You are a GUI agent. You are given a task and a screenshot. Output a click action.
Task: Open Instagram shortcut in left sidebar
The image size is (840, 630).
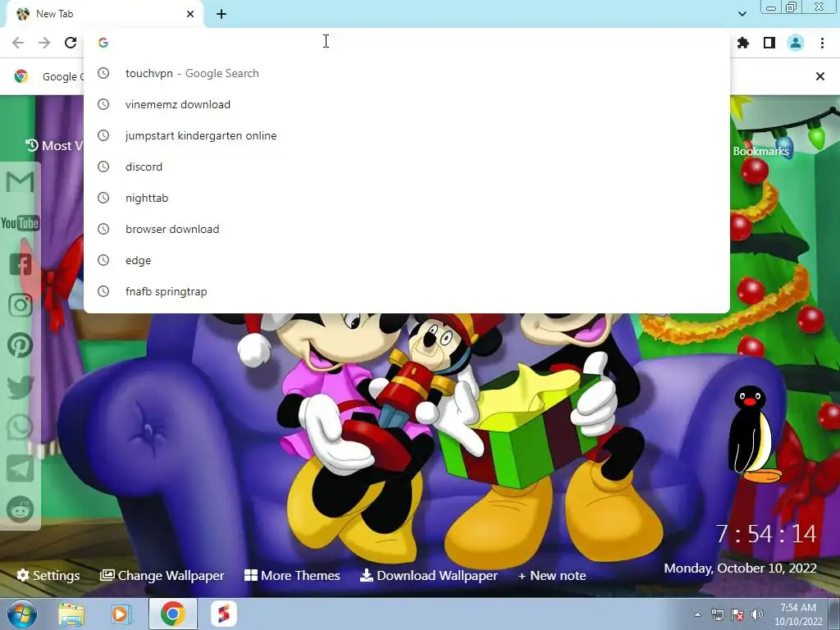click(21, 305)
